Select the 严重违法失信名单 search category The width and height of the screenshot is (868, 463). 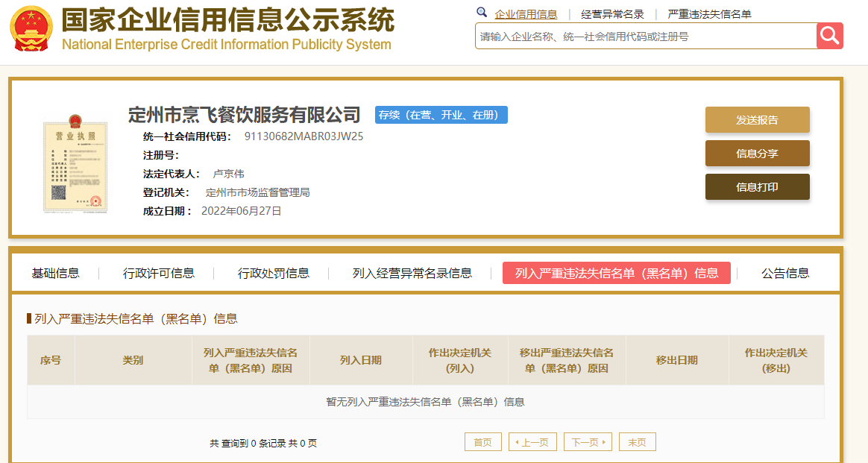coord(709,14)
